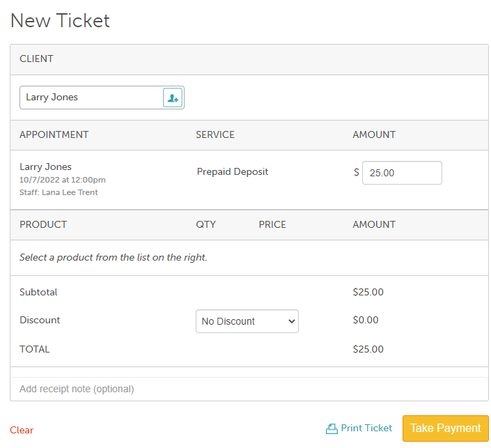Click the APPOINTMENT column header
This screenshot has height=448, width=491.
pos(54,134)
